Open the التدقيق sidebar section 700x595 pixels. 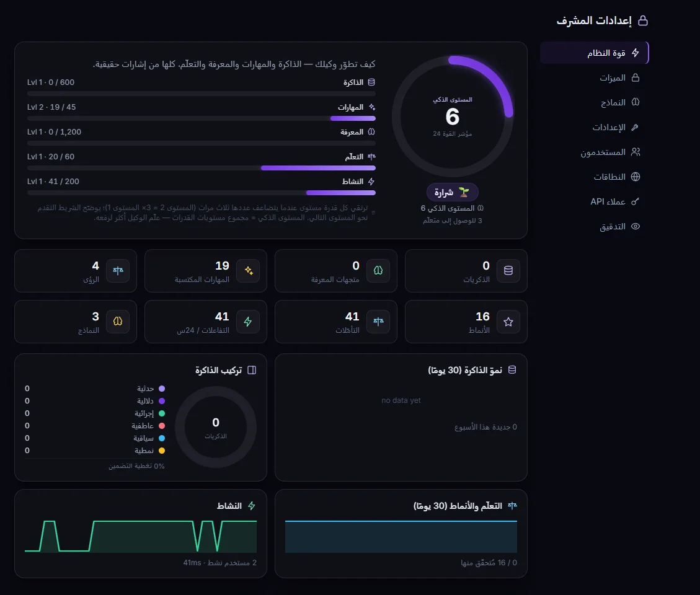[594, 226]
